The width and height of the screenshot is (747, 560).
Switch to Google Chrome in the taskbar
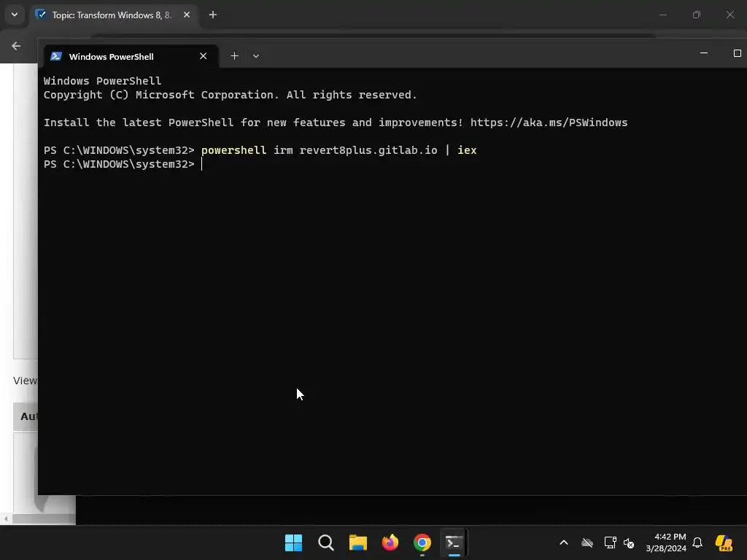[x=422, y=542]
